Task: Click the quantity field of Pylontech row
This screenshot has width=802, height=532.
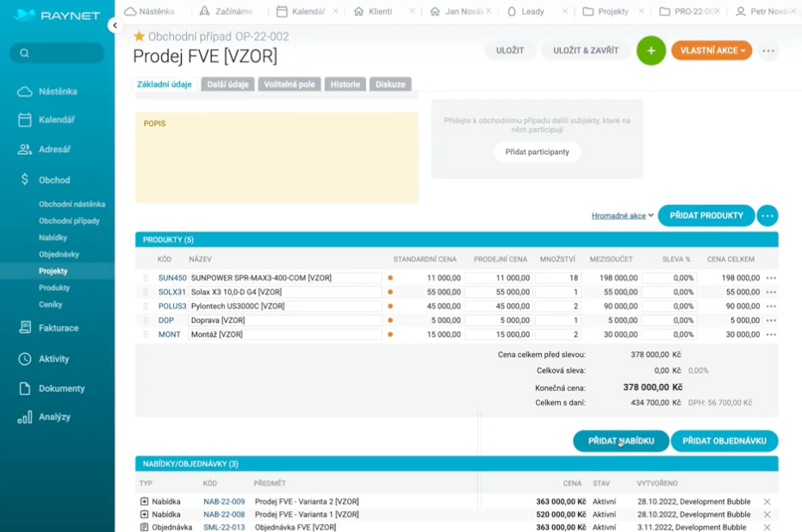Action: (x=558, y=306)
